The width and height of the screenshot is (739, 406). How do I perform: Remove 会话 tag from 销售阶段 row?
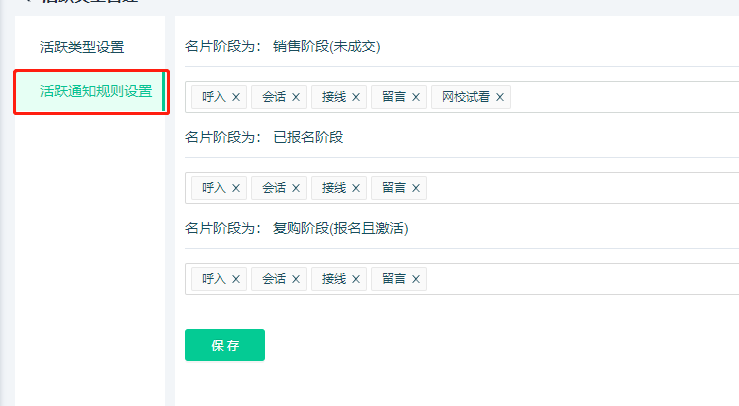point(296,97)
